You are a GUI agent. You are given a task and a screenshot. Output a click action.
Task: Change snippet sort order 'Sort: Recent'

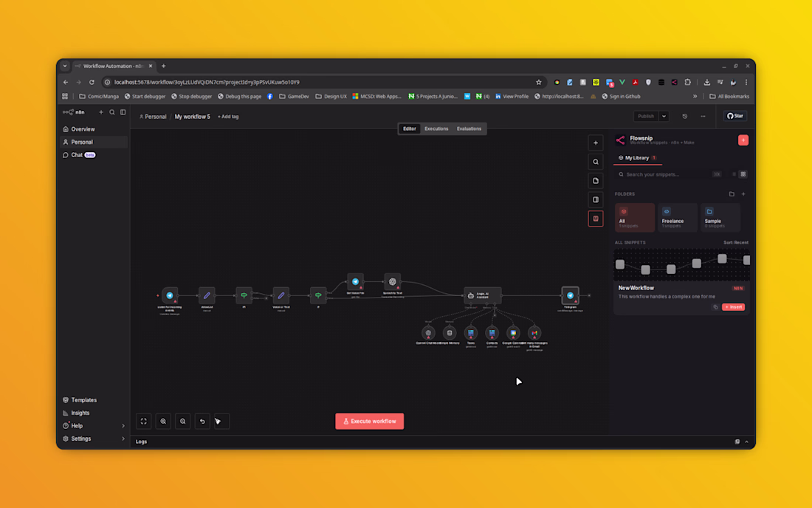click(x=735, y=242)
